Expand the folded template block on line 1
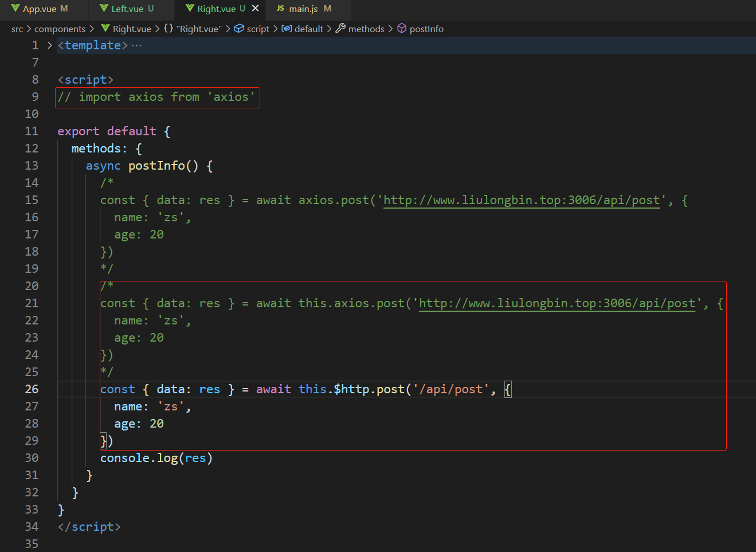Screen dimensions: 756x552 click(x=50, y=45)
